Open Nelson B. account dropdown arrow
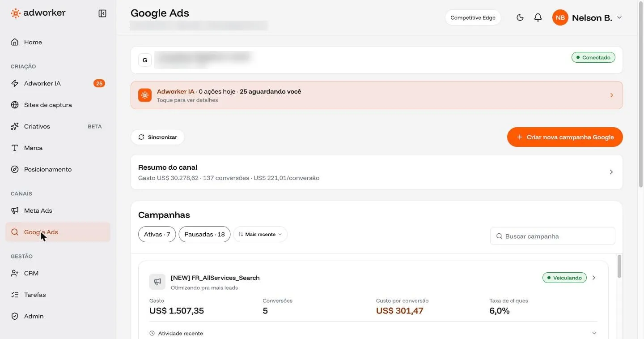Image resolution: width=644 pixels, height=339 pixels. click(619, 17)
